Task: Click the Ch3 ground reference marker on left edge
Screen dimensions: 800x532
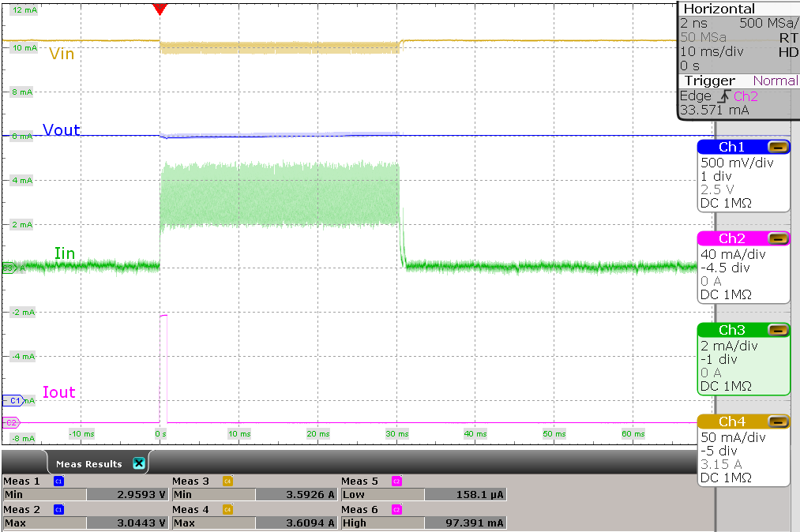Action: point(6,268)
